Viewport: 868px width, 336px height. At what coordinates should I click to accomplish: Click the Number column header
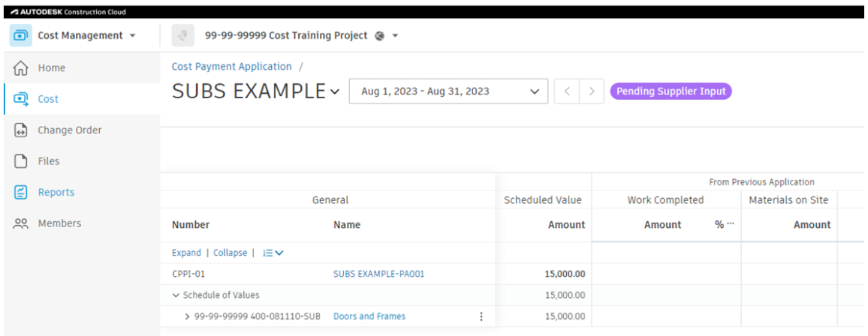coord(191,224)
